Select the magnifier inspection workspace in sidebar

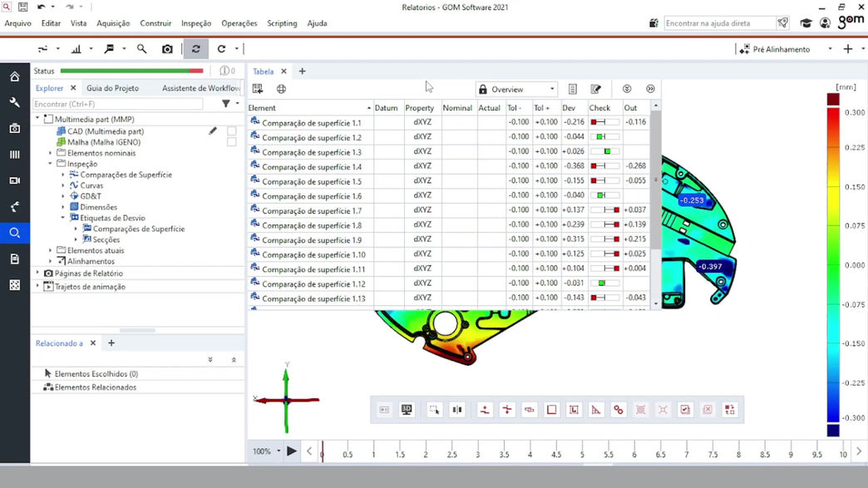click(15, 233)
